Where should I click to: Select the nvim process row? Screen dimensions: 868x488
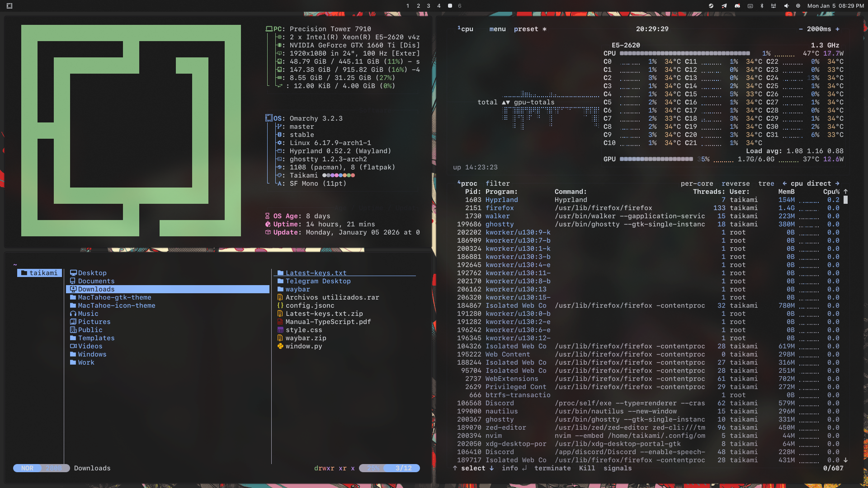[x=648, y=436]
